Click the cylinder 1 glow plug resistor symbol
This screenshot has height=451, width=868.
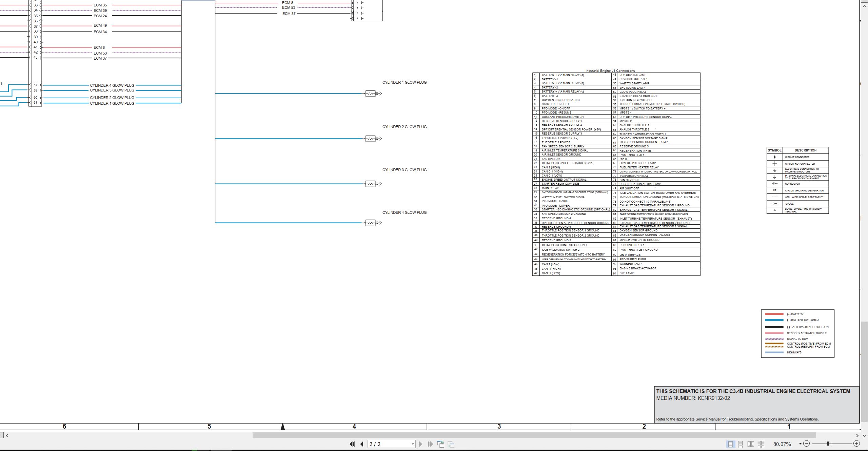pos(371,94)
